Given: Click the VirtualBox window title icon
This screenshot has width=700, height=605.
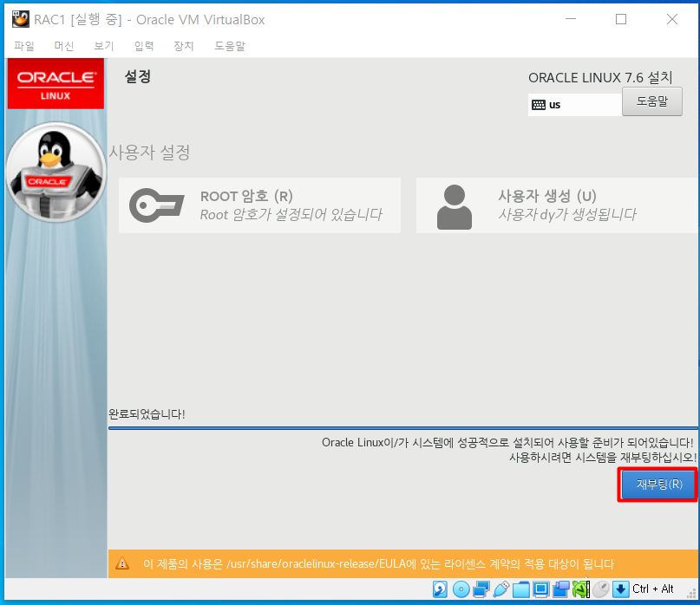Looking at the screenshot, I should (21, 19).
